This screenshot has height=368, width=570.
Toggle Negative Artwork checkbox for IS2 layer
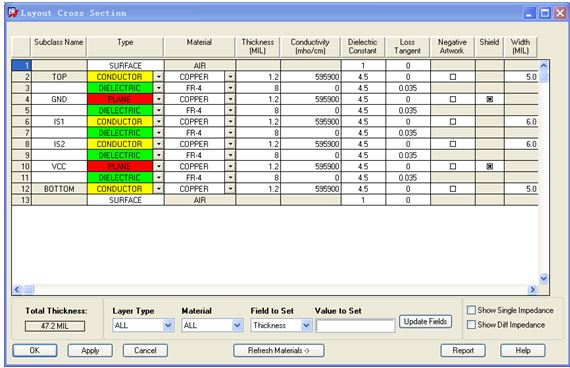453,144
